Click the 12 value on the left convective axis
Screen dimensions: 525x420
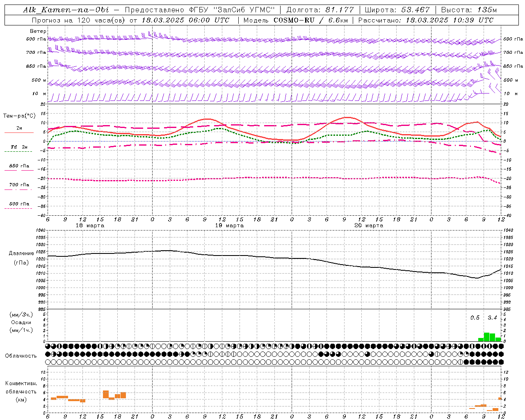(x=43, y=372)
